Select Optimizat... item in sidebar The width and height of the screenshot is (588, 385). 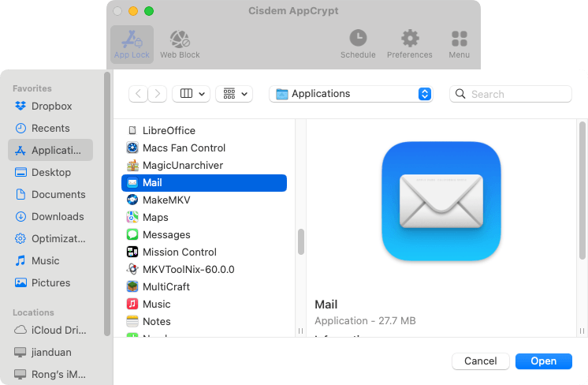click(50, 239)
